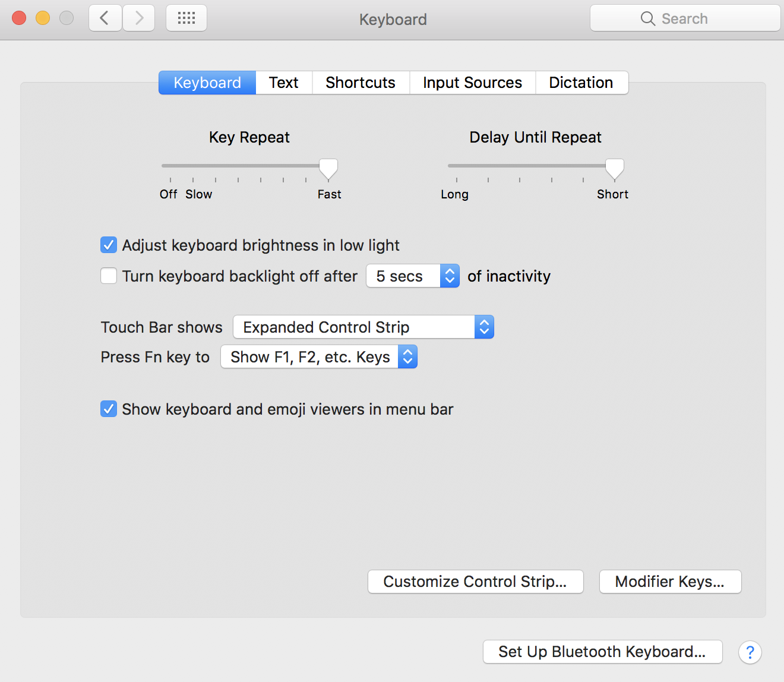Disable Adjust keyboard brightness in low light
784x682 pixels.
109,245
